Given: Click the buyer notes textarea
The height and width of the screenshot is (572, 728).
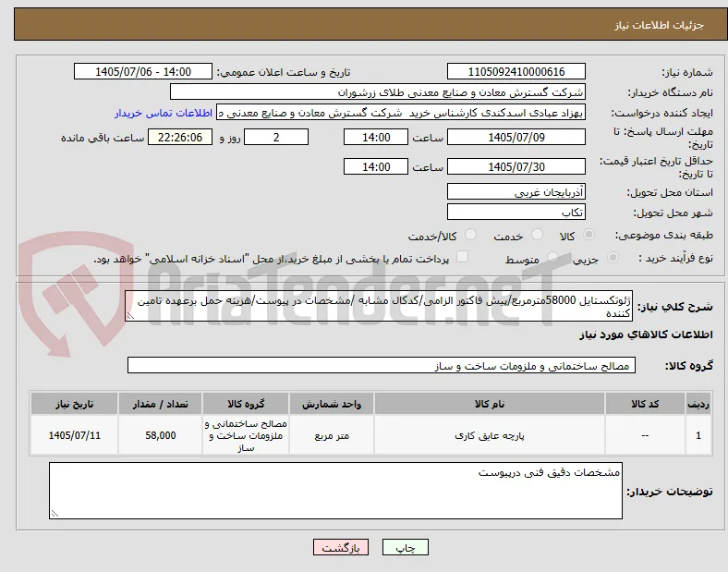Looking at the screenshot, I should pyautogui.click(x=335, y=491).
